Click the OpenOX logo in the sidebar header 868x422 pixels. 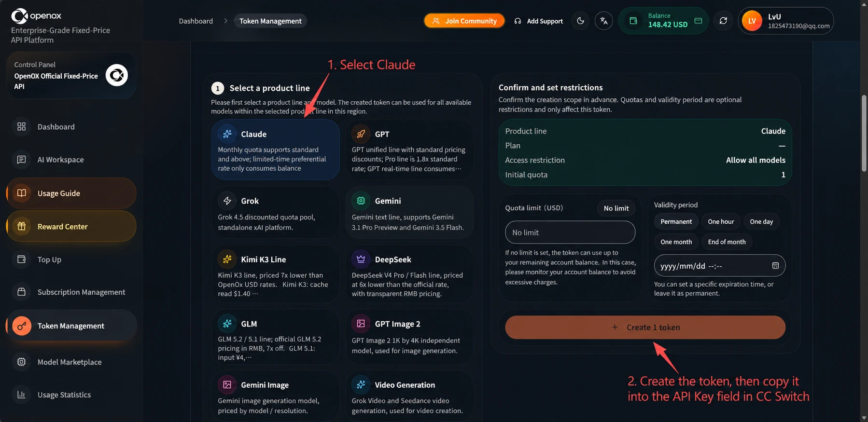click(x=36, y=16)
